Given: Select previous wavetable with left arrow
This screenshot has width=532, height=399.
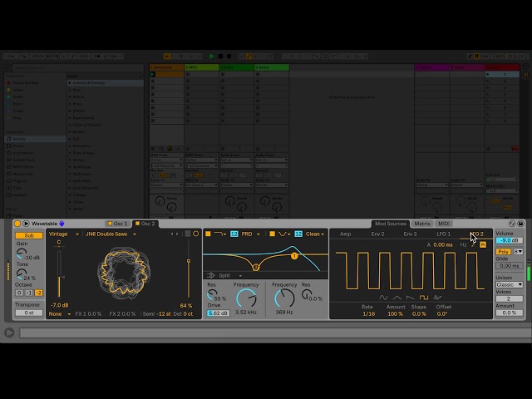Looking at the screenshot, I should 172,234.
